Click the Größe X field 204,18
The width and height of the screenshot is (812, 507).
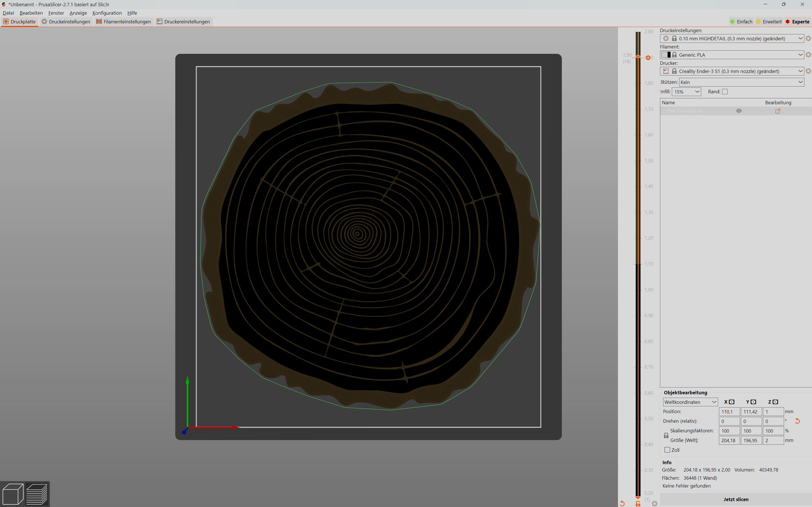click(x=729, y=440)
